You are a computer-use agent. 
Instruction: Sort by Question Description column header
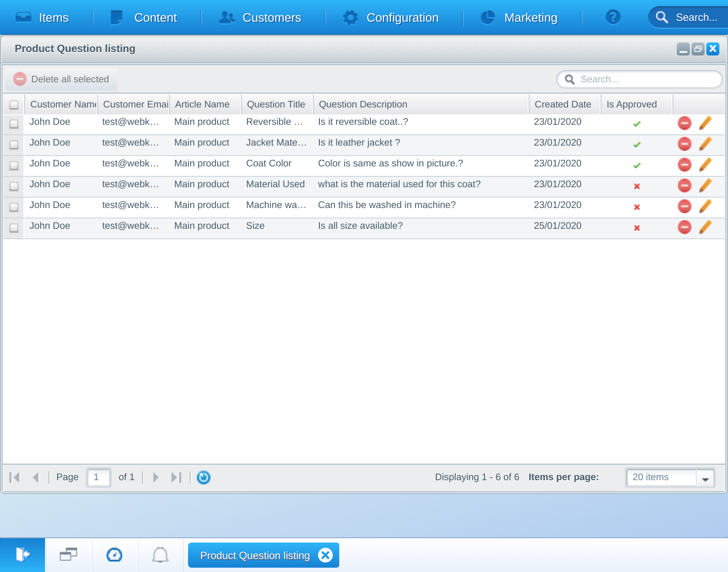click(x=421, y=104)
